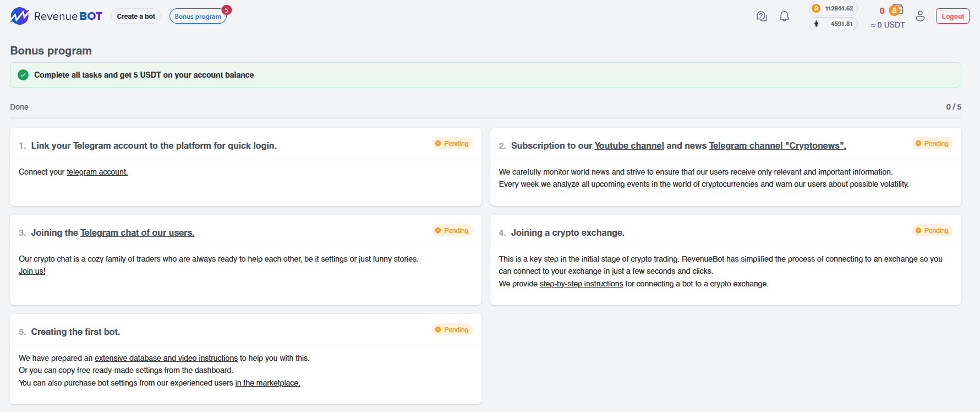Go to the marketplace link
This screenshot has width=980, height=412.
(x=267, y=383)
